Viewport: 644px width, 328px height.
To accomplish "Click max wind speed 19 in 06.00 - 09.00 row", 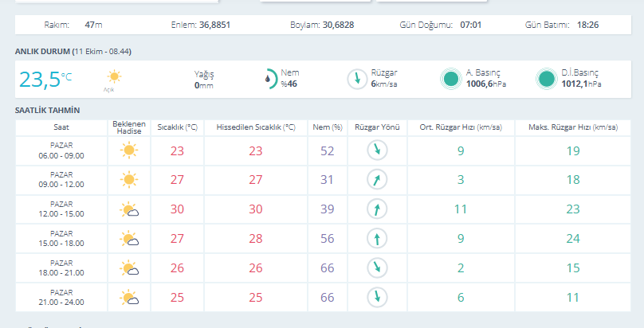I will [573, 151].
